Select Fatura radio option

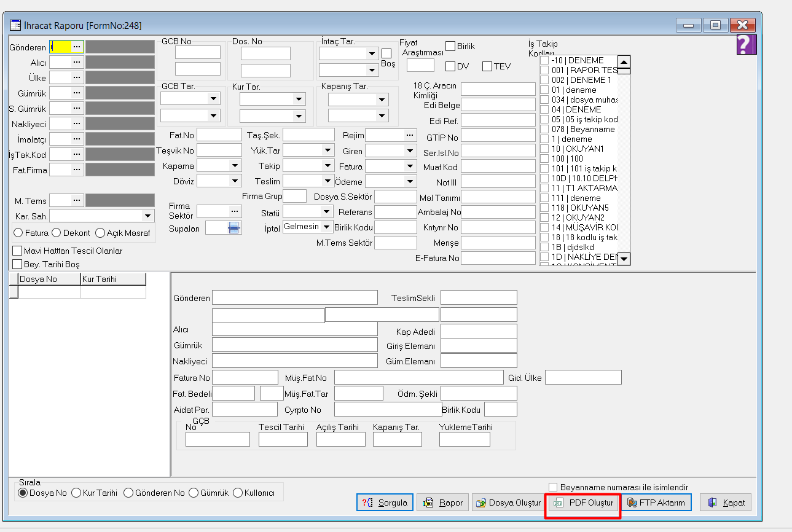18,233
